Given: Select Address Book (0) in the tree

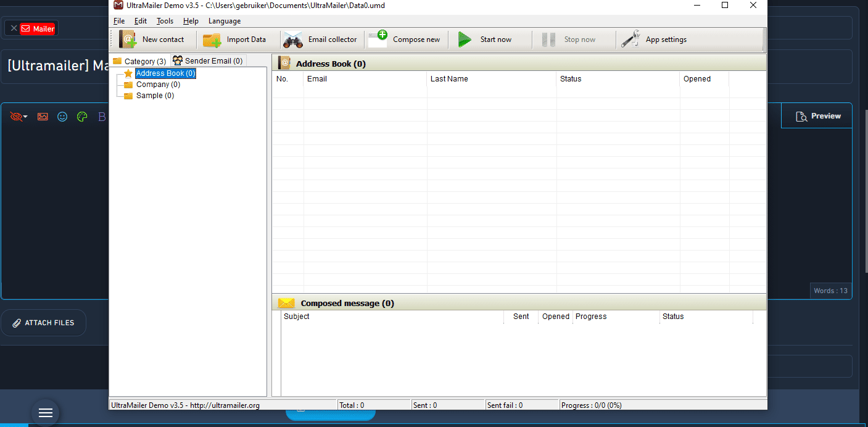Looking at the screenshot, I should 165,73.
